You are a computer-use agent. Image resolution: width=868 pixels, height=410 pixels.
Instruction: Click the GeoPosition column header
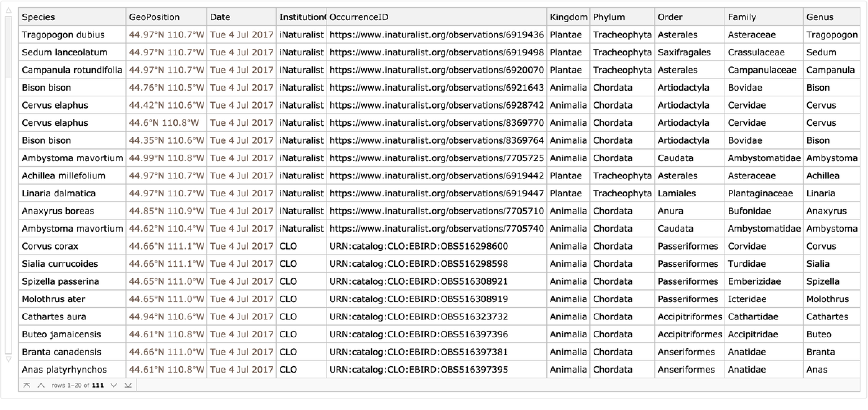coord(154,17)
